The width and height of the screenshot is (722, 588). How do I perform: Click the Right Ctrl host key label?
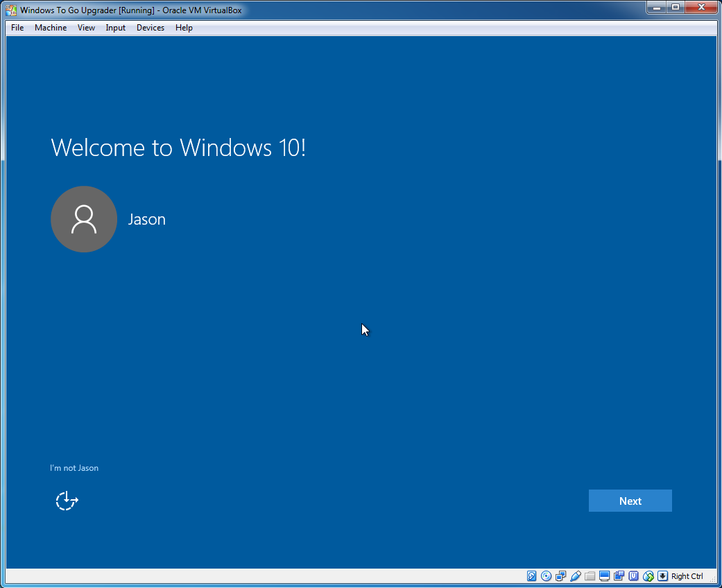(x=687, y=576)
